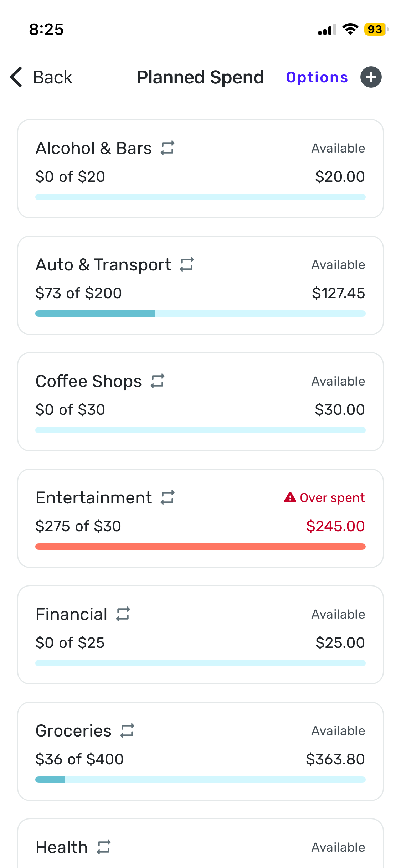Tap the Auto & Transport progress bar
This screenshot has height=868, width=401.
(x=200, y=314)
